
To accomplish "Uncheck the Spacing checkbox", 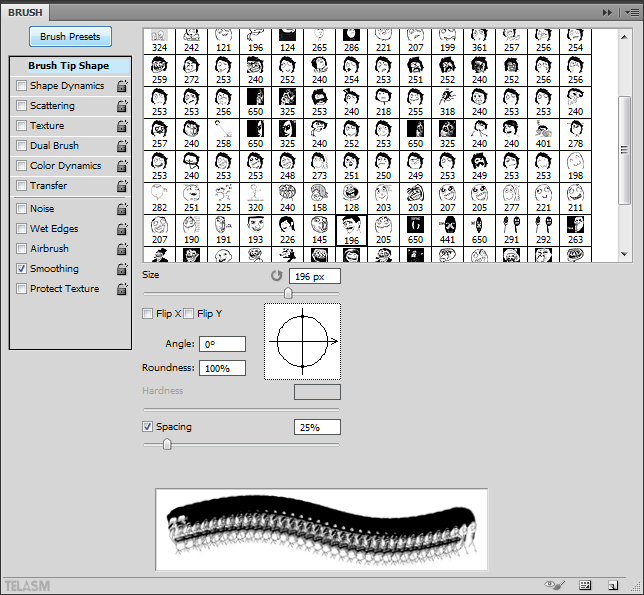I will [x=147, y=427].
